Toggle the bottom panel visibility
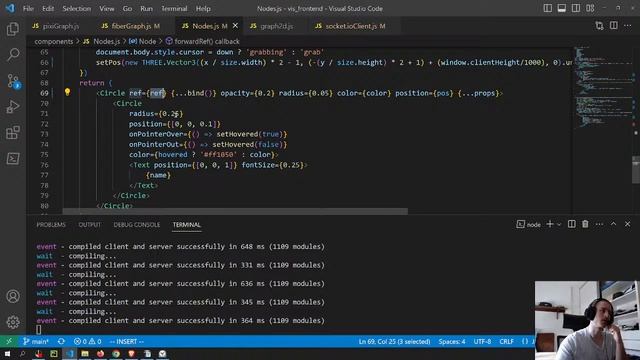 [562, 8]
